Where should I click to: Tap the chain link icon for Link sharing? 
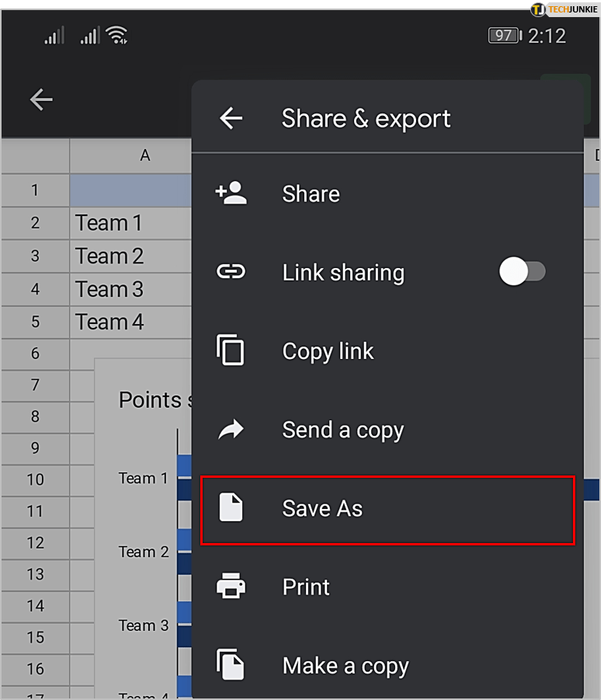(231, 272)
